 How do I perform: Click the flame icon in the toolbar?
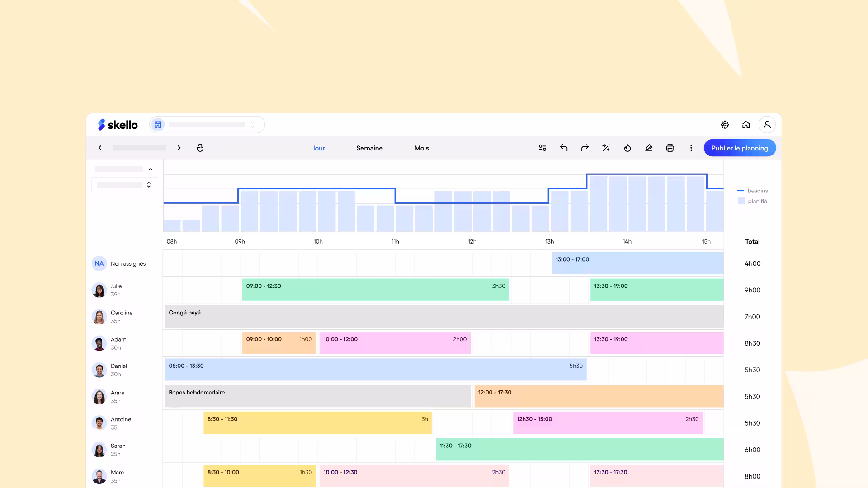click(627, 148)
